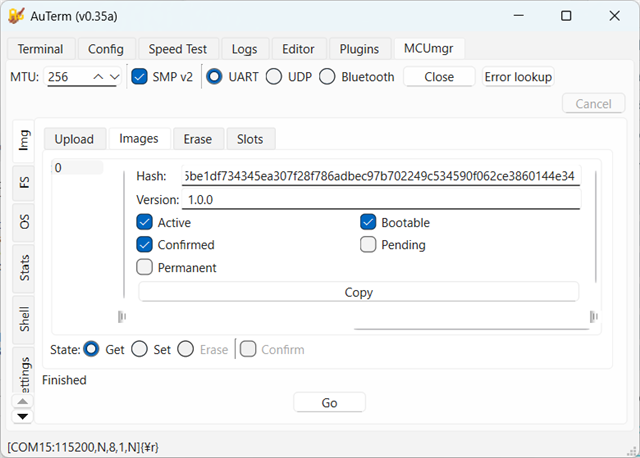Select the Bluetooth transport radio button
Image resolution: width=640 pixels, height=458 pixels.
pyautogui.click(x=327, y=77)
